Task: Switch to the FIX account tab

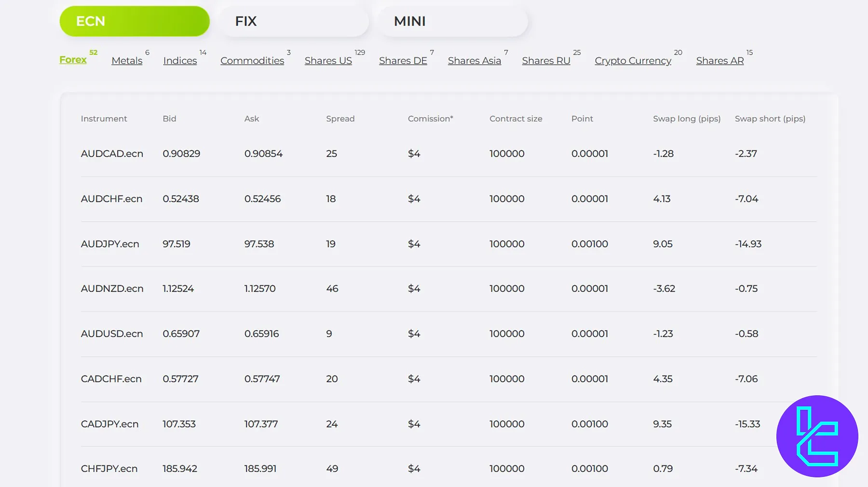Action: pos(293,21)
